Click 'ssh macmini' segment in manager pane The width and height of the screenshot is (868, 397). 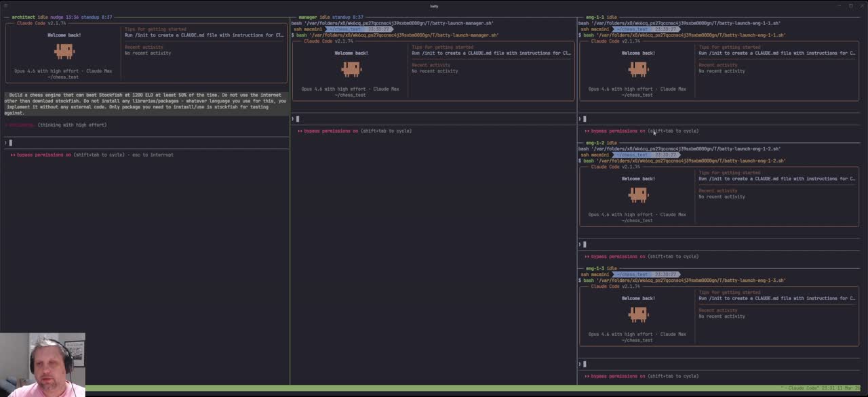point(309,29)
